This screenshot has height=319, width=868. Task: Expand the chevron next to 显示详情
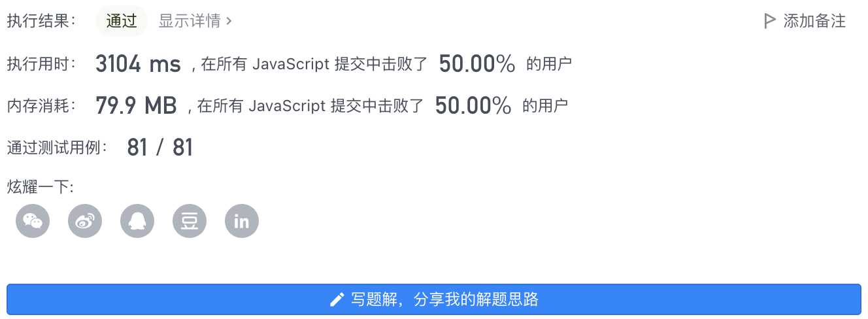229,21
